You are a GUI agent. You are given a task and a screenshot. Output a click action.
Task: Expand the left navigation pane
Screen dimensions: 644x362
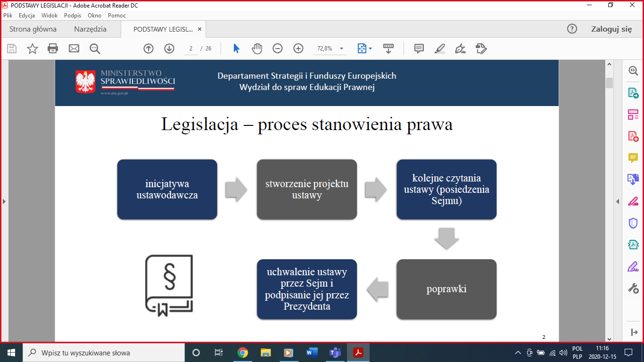click(4, 202)
